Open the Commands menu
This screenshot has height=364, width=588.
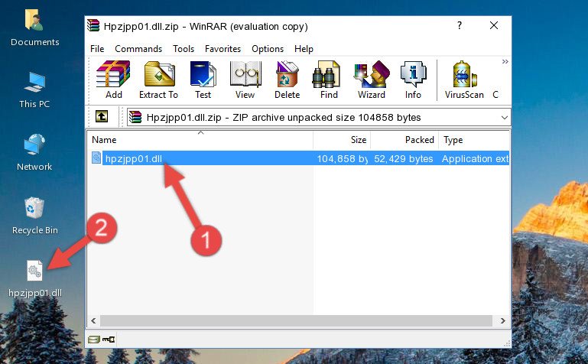(138, 49)
